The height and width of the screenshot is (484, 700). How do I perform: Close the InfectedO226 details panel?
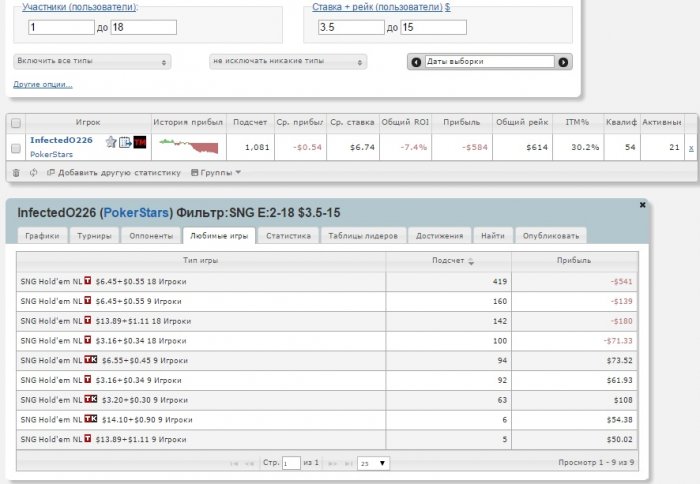[x=642, y=205]
